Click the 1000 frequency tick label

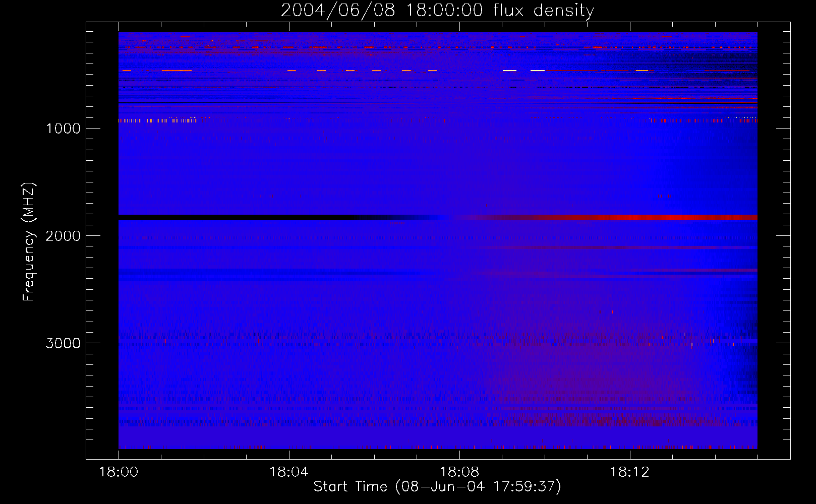63,129
